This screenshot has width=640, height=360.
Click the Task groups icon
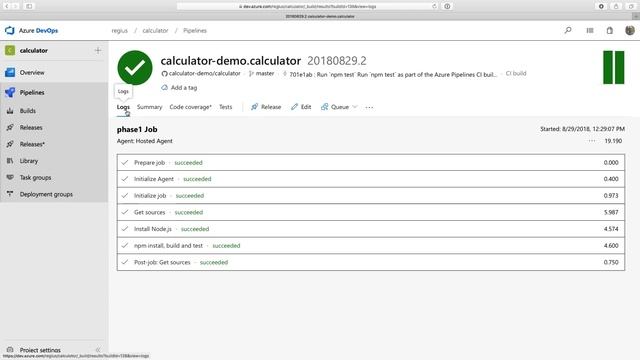point(10,178)
